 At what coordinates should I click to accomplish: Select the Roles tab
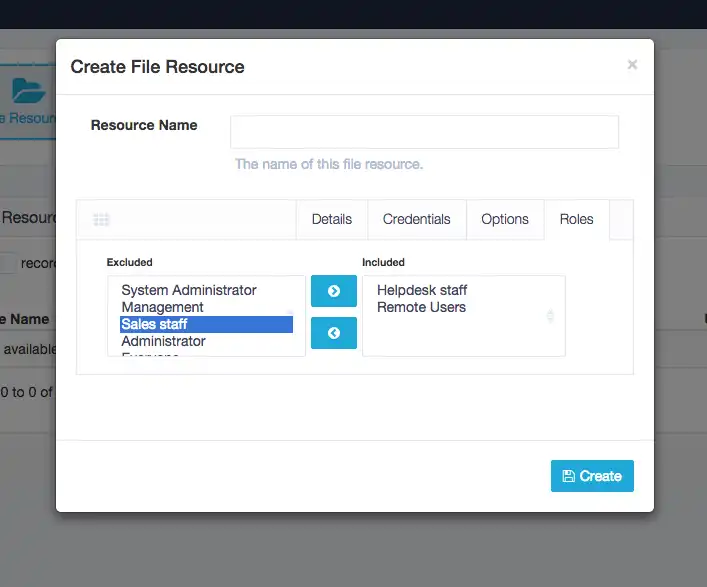[x=577, y=220]
